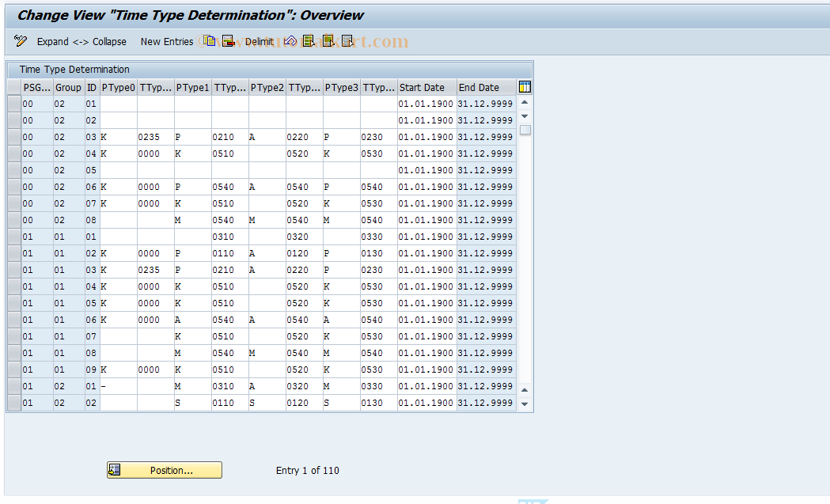830x504 pixels.
Task: Click End Date 31.12.9999 in row 00 02 05
Action: pyautogui.click(x=486, y=170)
